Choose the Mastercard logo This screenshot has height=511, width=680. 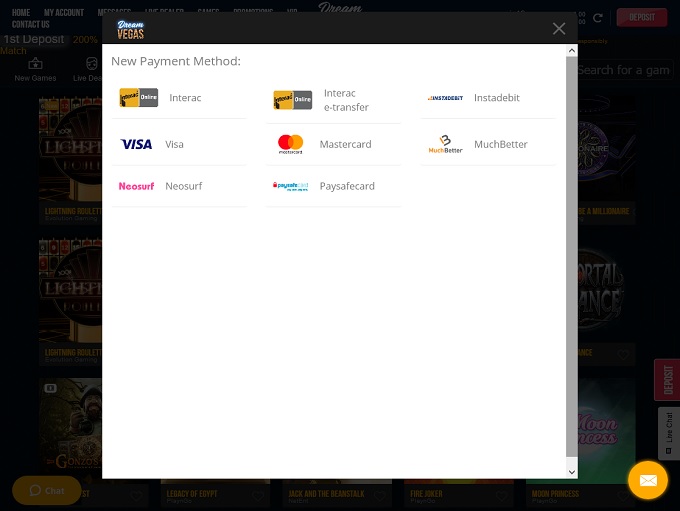click(x=291, y=144)
